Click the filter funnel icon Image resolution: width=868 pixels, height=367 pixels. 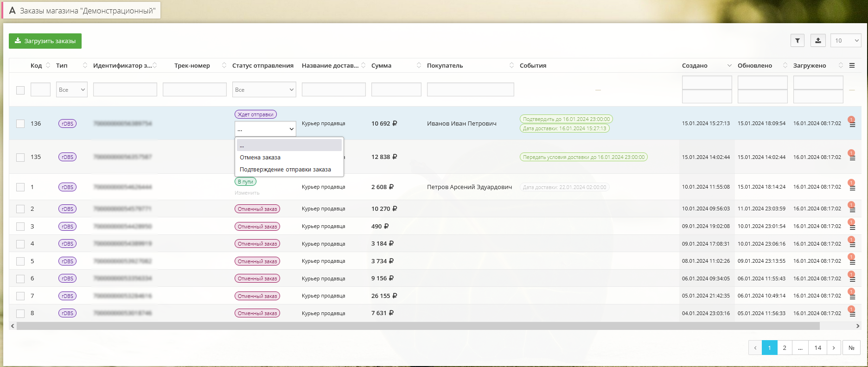tap(797, 41)
